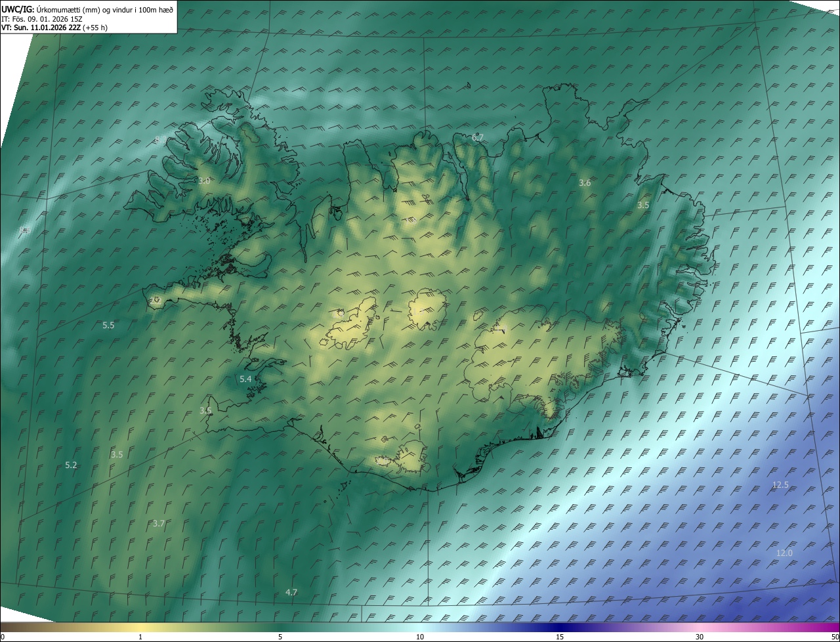Click the 5.2 value label over the sea

coord(71,465)
